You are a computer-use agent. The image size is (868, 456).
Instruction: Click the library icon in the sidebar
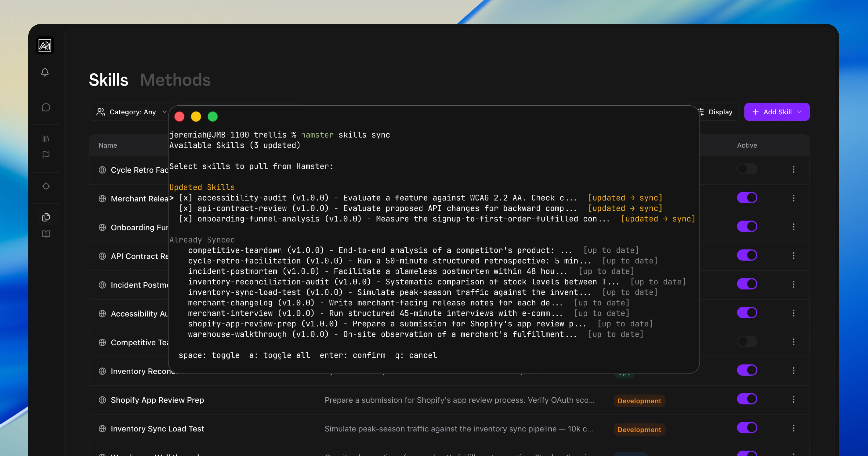(x=46, y=138)
